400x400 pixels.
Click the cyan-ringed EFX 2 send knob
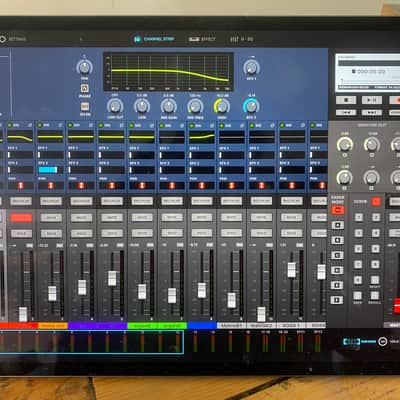coord(251,107)
